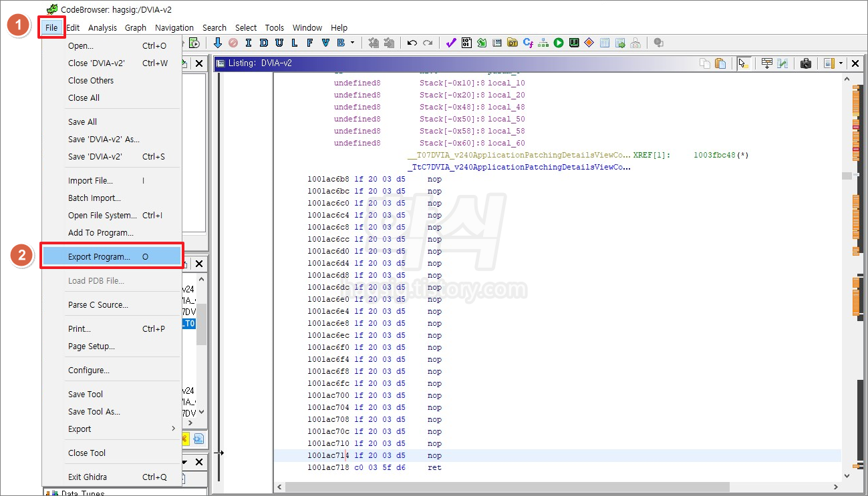Open the bookmark type dropdown arrow
Viewport: 868px width, 496px height.
[353, 43]
